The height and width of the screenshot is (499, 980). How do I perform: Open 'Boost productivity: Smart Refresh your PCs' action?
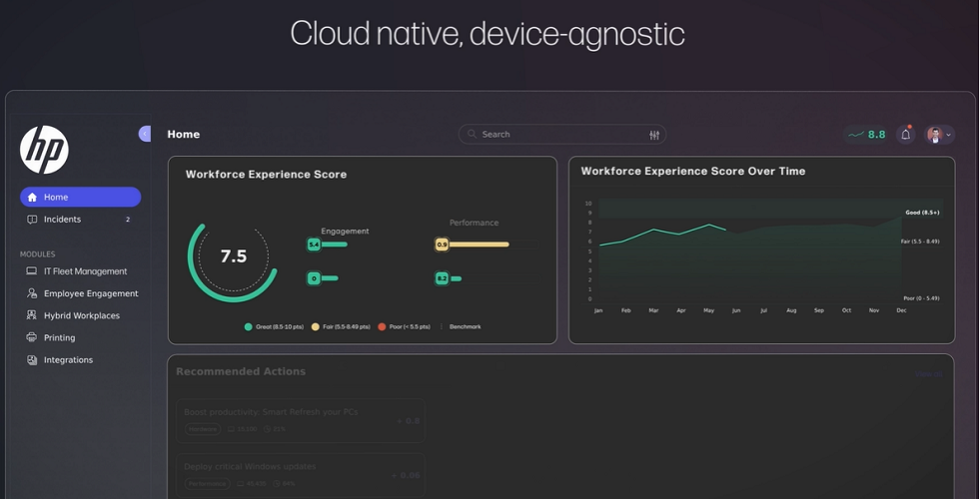click(x=271, y=411)
